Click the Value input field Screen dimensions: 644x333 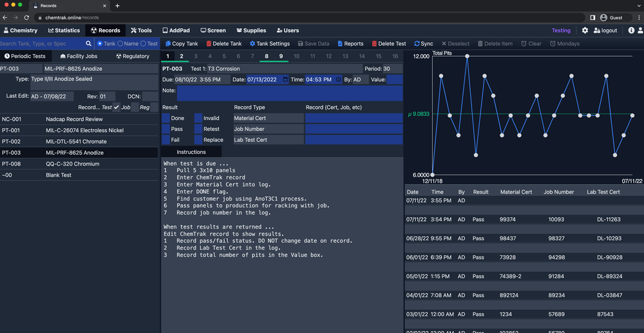click(395, 80)
